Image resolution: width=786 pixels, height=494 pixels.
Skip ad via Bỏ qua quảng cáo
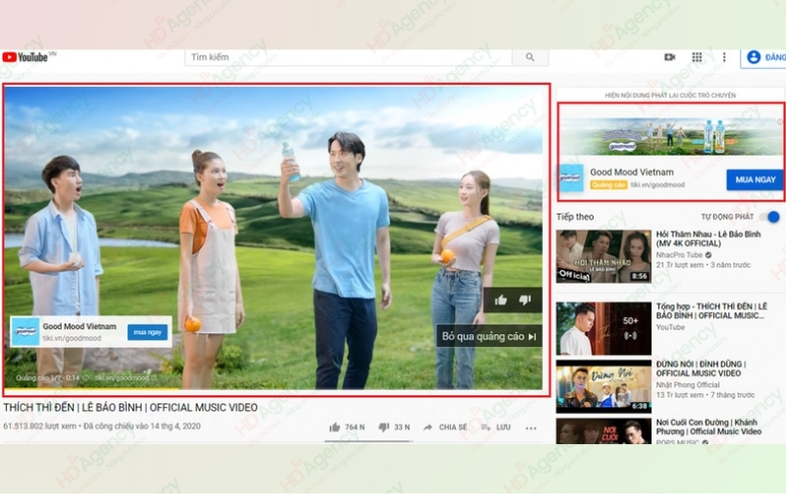tap(489, 336)
